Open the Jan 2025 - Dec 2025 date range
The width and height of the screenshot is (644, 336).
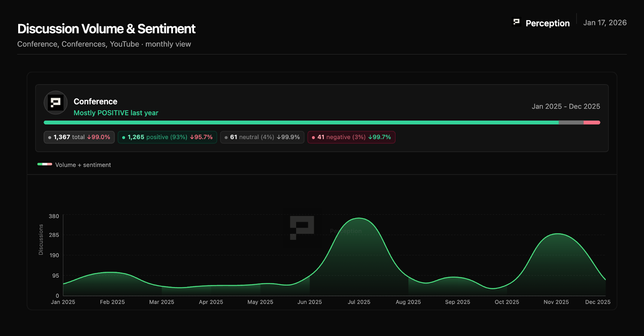(566, 107)
